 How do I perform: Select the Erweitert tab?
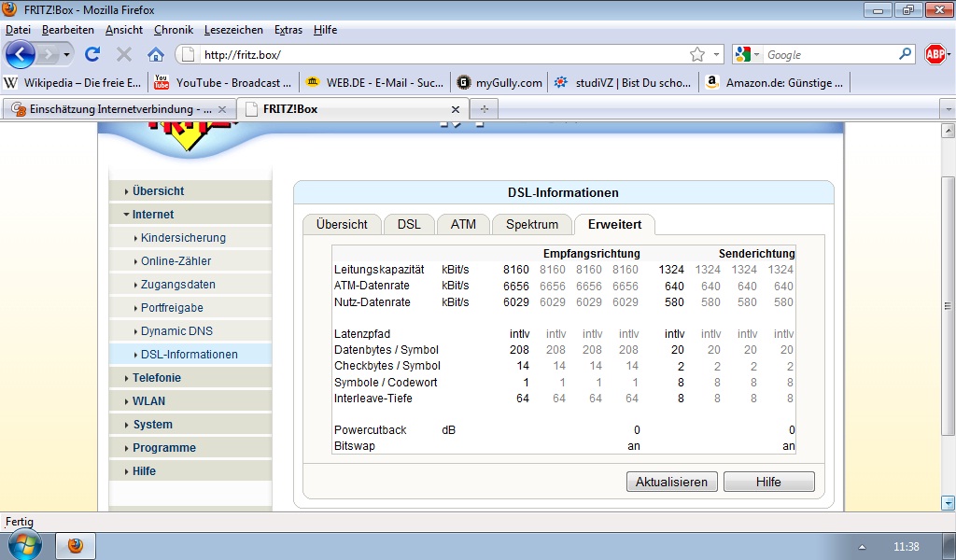(614, 224)
